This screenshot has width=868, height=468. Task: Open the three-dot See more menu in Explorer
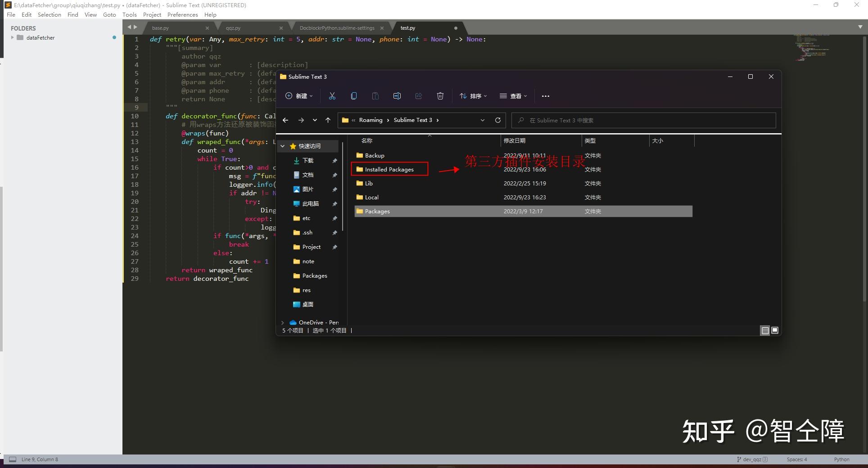pyautogui.click(x=546, y=96)
